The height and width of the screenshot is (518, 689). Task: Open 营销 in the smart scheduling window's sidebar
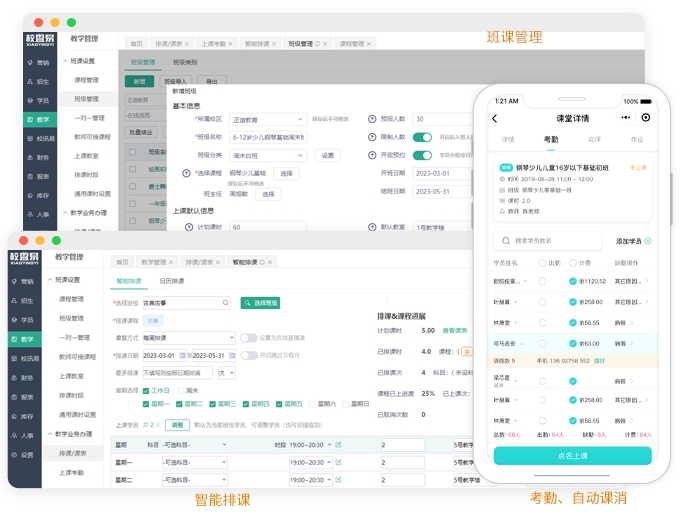[x=24, y=281]
